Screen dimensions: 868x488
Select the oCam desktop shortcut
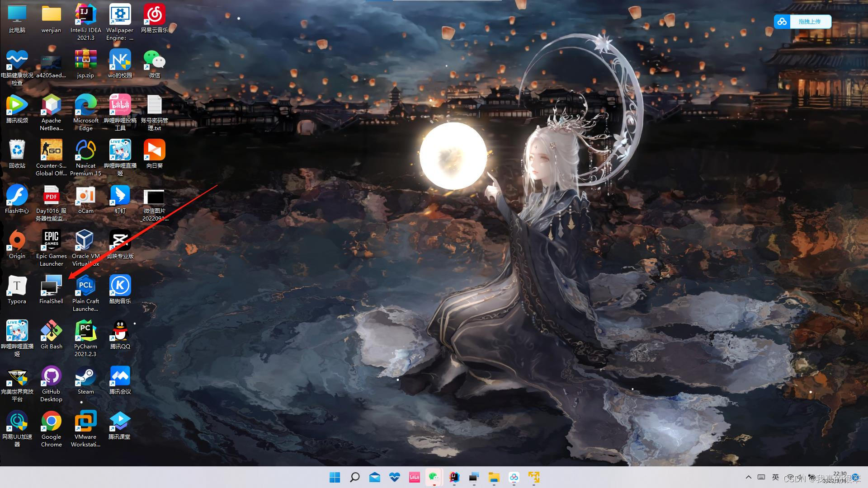coord(85,200)
